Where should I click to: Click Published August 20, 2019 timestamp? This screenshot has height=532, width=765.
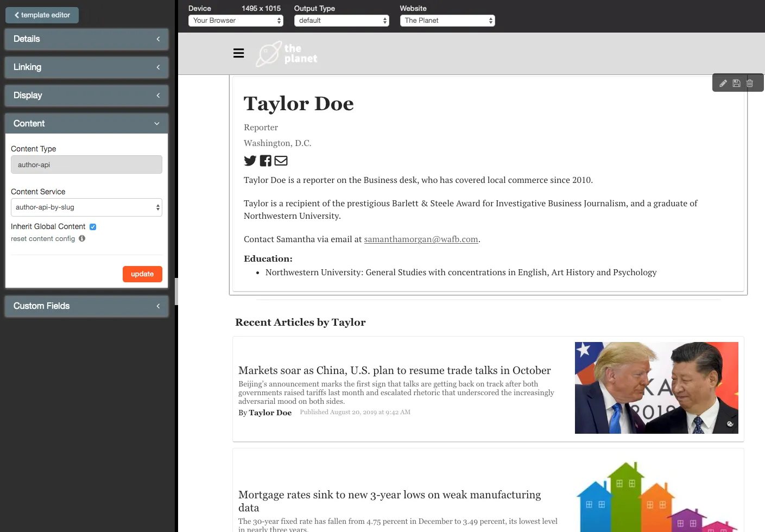(355, 412)
